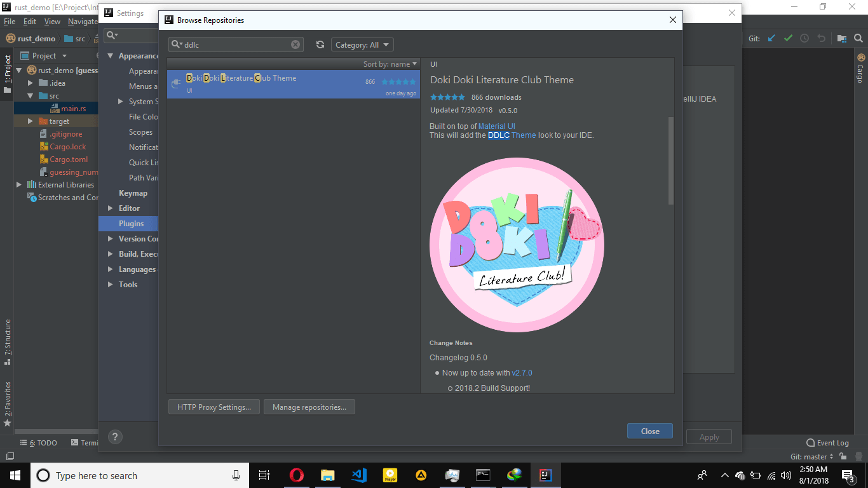
Task: Select main.rs in project tree
Action: (73, 109)
